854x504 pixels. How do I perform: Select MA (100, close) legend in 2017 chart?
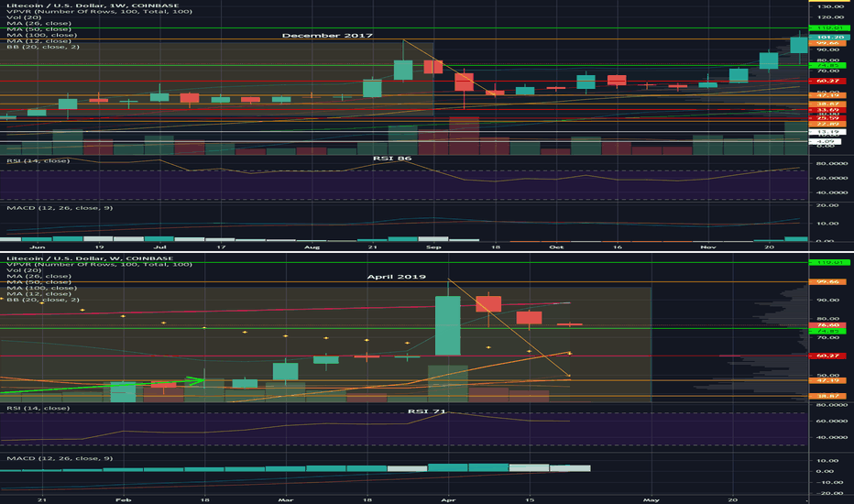click(x=41, y=35)
